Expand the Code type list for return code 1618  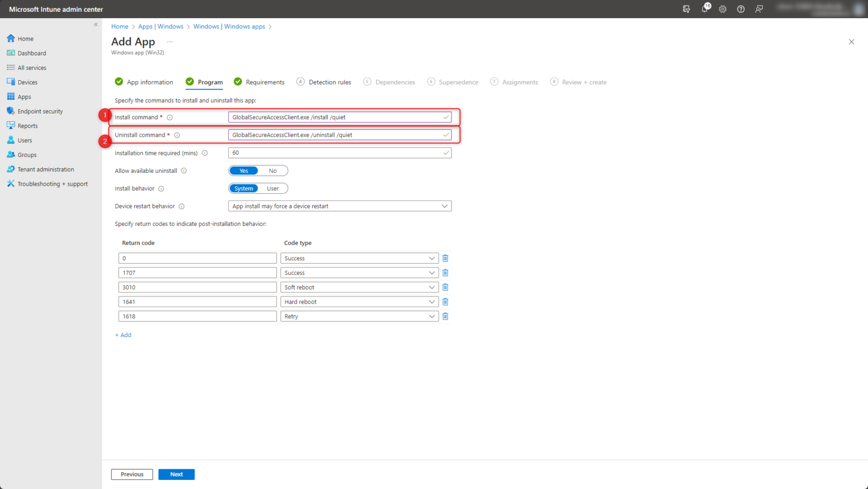(x=432, y=316)
